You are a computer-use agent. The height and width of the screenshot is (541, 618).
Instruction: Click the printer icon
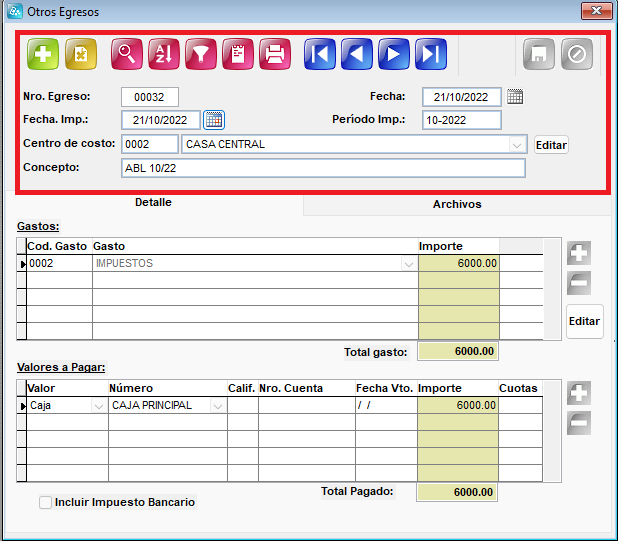275,54
